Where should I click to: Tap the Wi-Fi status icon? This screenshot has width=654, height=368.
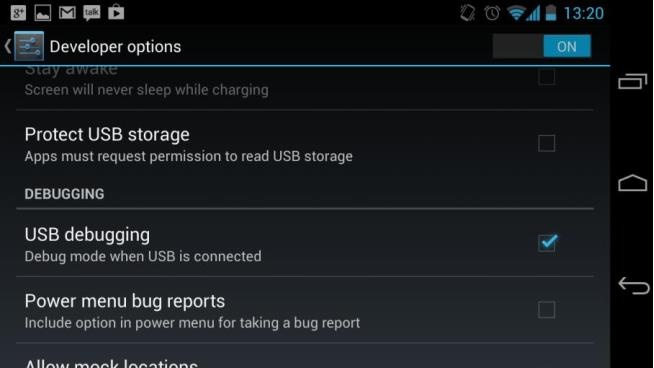pos(516,13)
